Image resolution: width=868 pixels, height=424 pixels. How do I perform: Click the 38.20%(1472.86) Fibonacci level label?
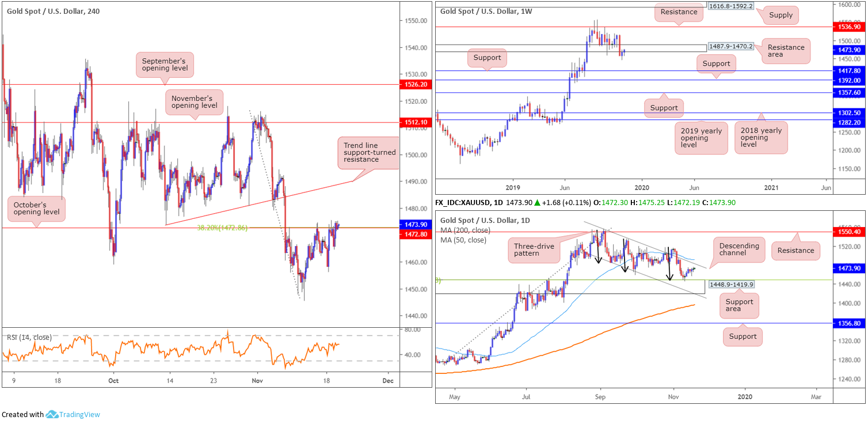coord(222,228)
